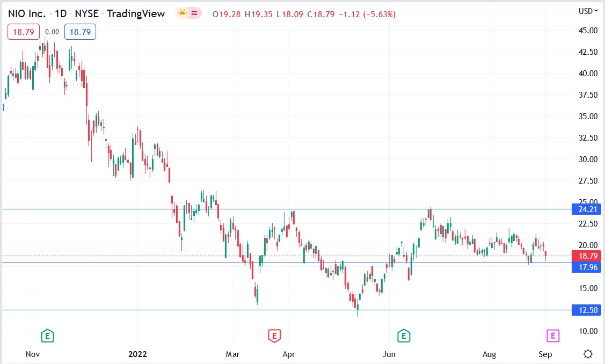Click the blue 17.96 level label on the price axis

point(586,267)
